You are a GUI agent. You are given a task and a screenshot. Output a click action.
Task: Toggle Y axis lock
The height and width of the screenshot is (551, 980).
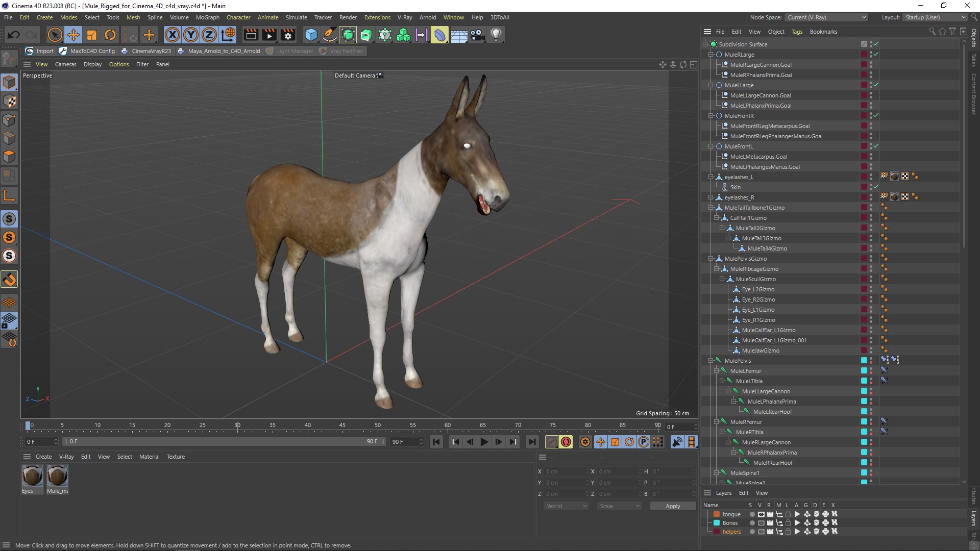[191, 35]
